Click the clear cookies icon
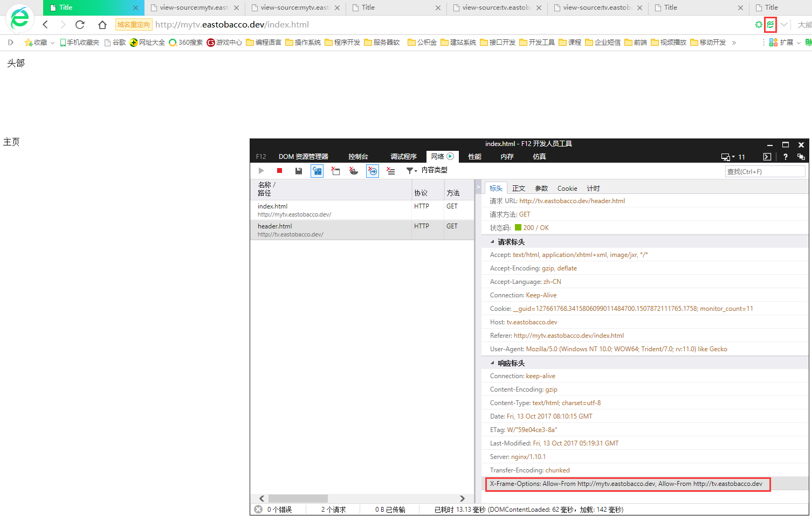812x522 pixels. click(354, 171)
